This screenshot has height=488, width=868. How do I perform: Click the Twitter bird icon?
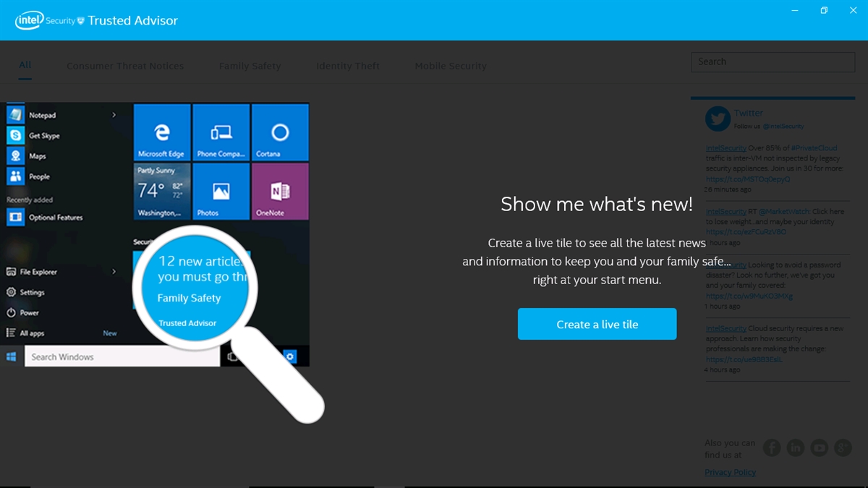(718, 119)
